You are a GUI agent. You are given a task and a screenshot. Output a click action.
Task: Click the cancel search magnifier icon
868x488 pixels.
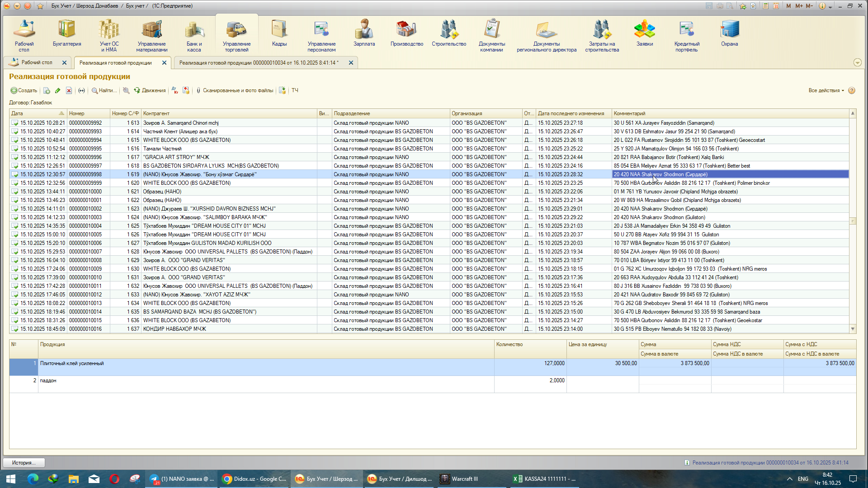tap(126, 90)
